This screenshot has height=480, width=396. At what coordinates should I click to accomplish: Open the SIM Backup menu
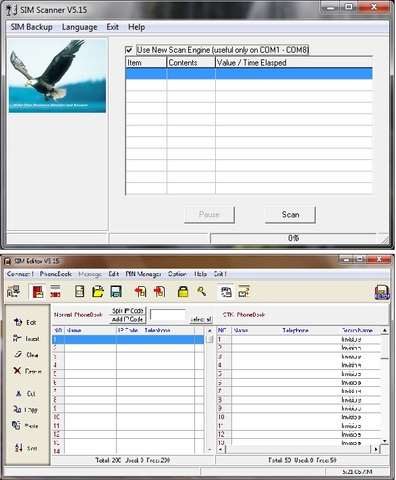point(31,27)
